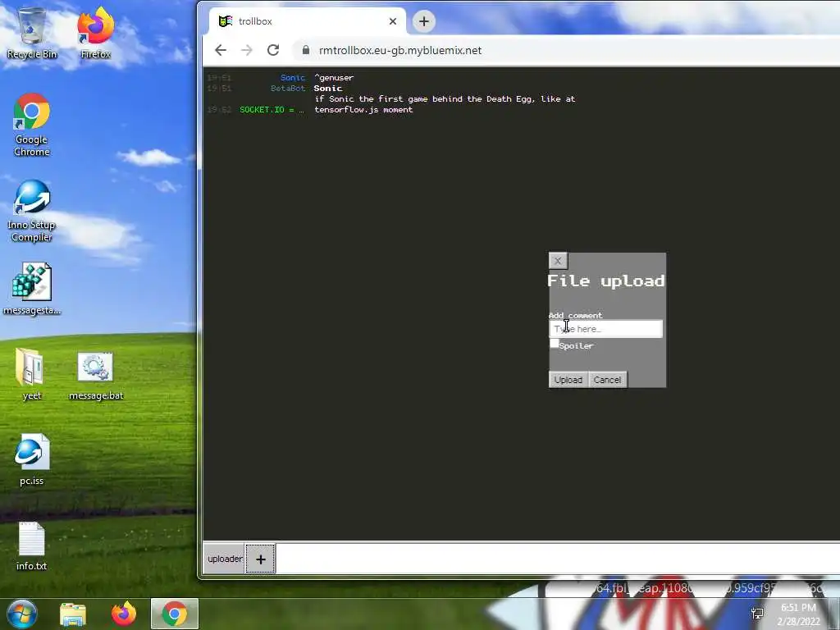Screen dimensions: 840x630
Task: Open a new Chrome tab
Action: pos(424,21)
